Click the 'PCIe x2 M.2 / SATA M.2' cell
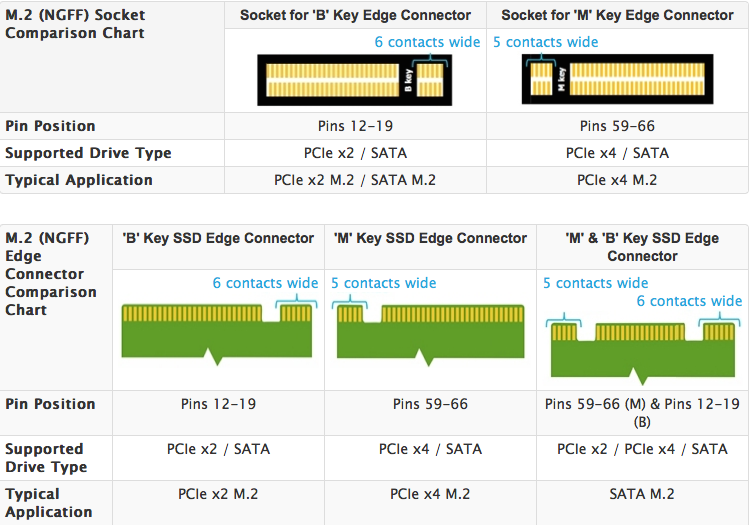The image size is (750, 525). coord(355,180)
